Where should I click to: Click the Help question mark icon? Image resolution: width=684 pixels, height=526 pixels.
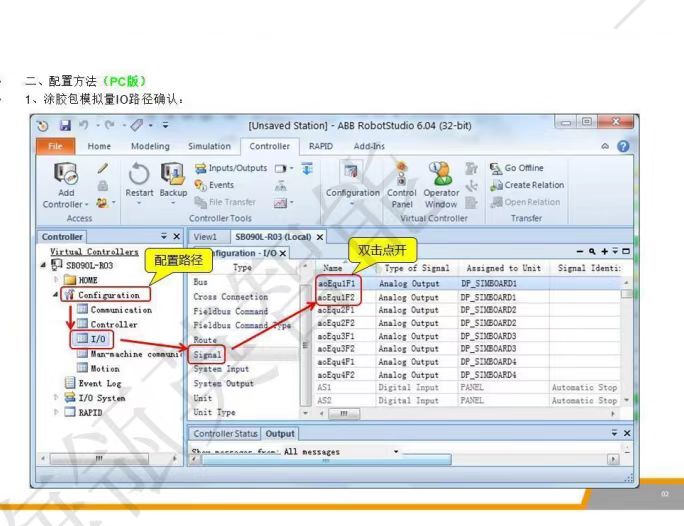coord(623,146)
